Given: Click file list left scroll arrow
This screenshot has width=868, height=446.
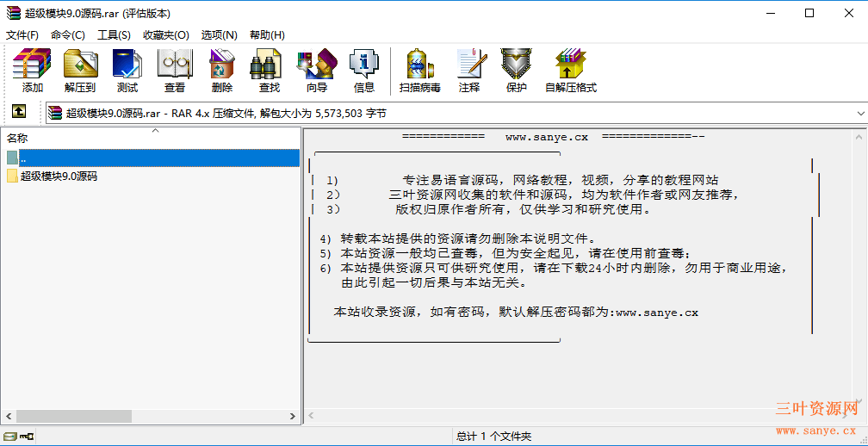Looking at the screenshot, I should [9, 416].
